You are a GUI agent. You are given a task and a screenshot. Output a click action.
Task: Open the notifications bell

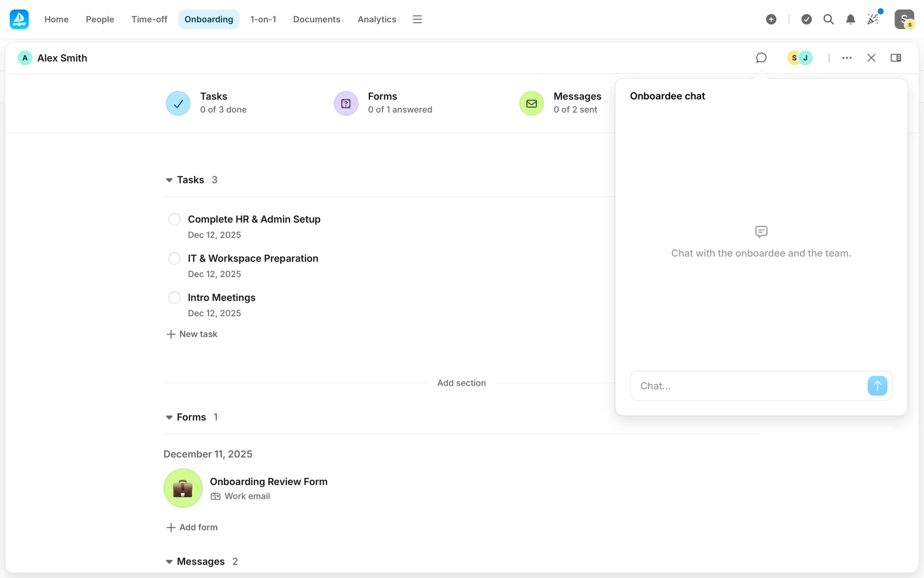click(x=850, y=19)
